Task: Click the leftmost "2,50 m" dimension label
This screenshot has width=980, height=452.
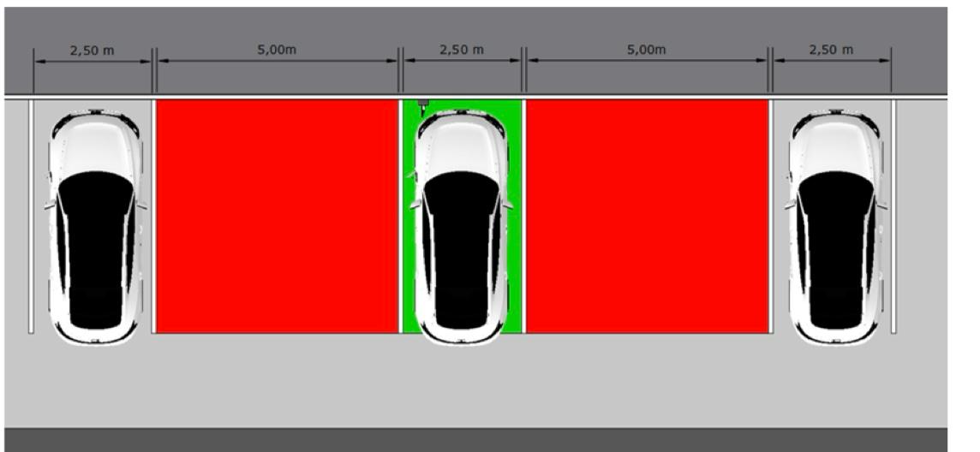Action: click(92, 51)
